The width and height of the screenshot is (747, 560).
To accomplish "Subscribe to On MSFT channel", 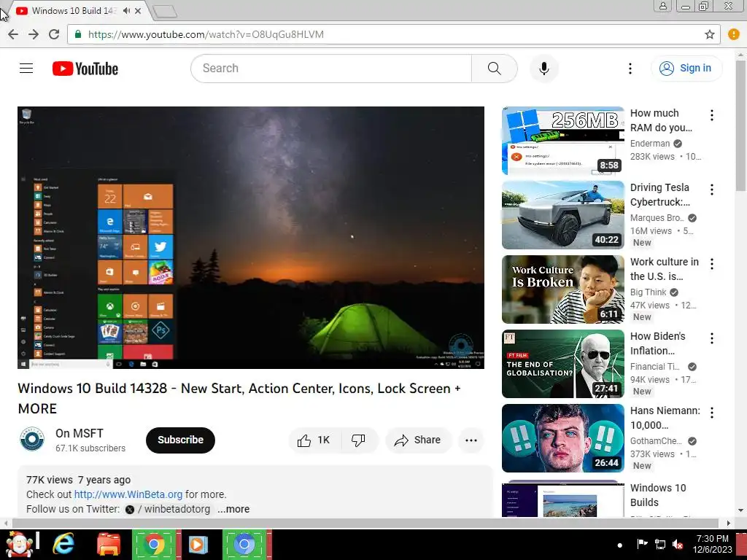I will [181, 440].
